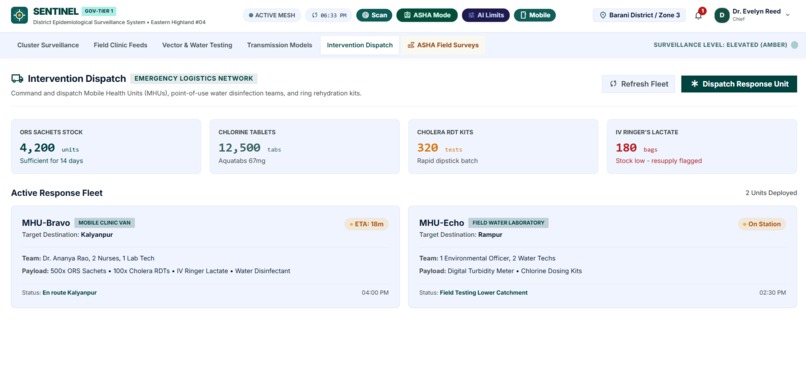Click the surveillance level status dot
Image resolution: width=806 pixels, height=366 pixels.
[x=794, y=45]
